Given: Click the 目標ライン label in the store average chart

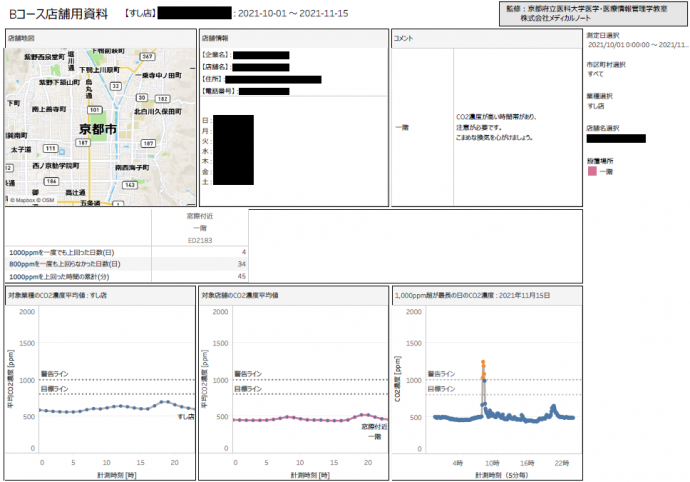Looking at the screenshot, I should [x=248, y=389].
